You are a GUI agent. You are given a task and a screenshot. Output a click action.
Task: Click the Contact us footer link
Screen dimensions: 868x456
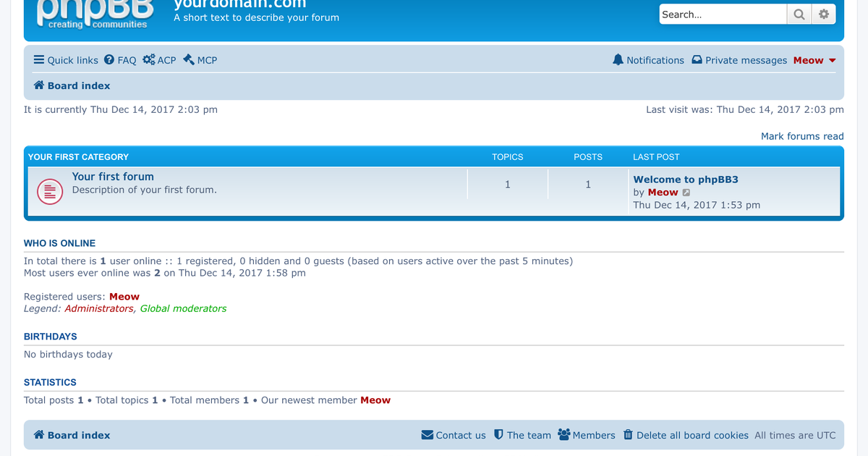[454, 435]
